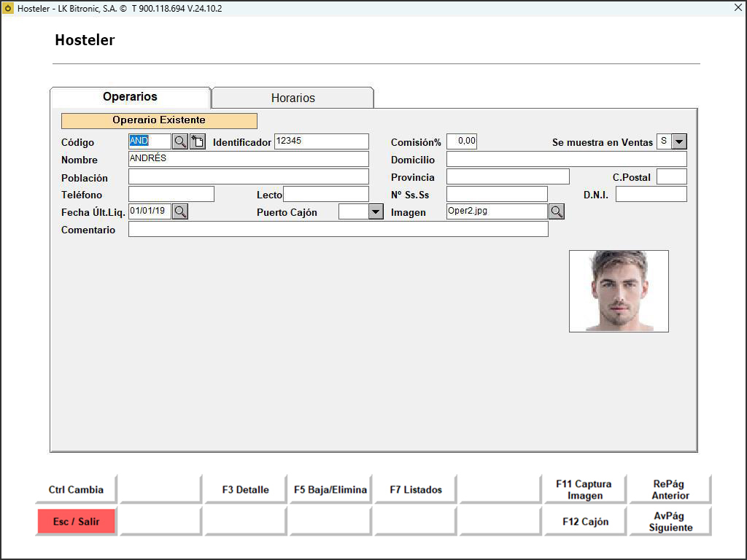Viewport: 747px width, 560px height.
Task: Advance with AvPág Siguiente button
Action: click(670, 521)
